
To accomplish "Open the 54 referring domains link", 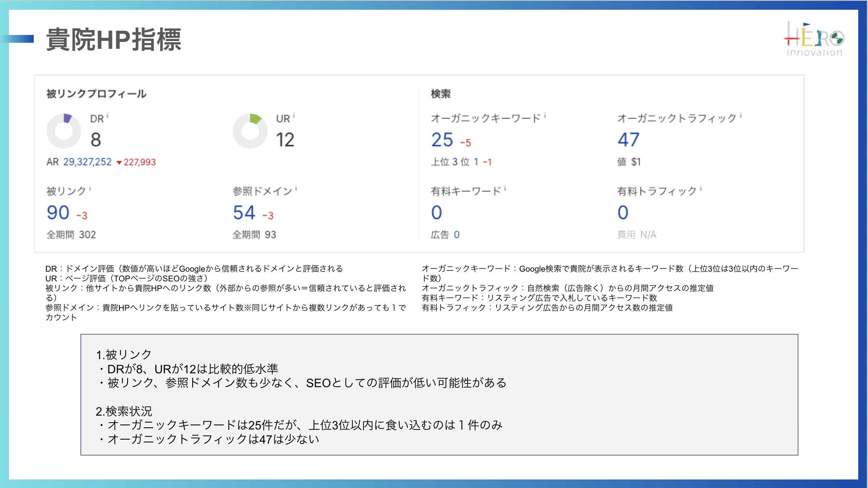I will point(244,212).
